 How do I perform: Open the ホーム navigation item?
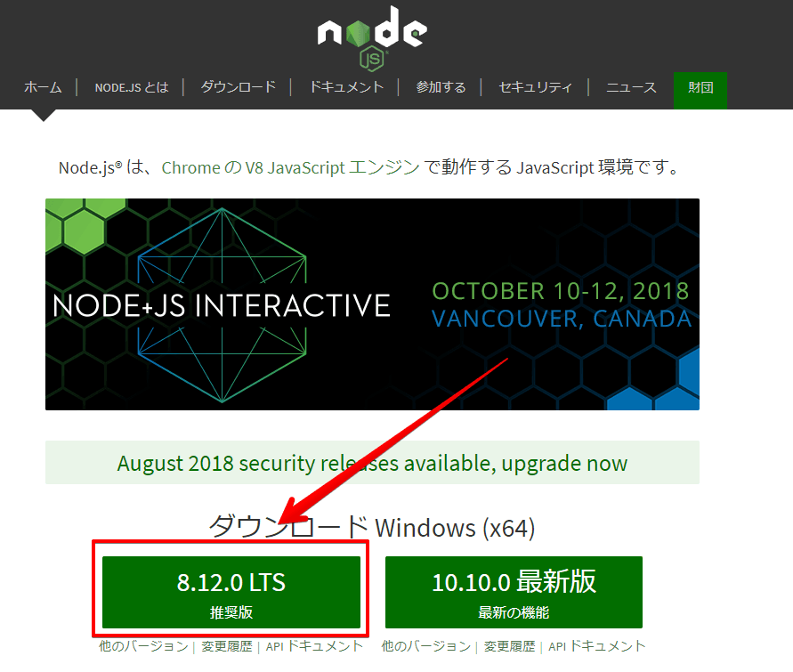point(43,87)
